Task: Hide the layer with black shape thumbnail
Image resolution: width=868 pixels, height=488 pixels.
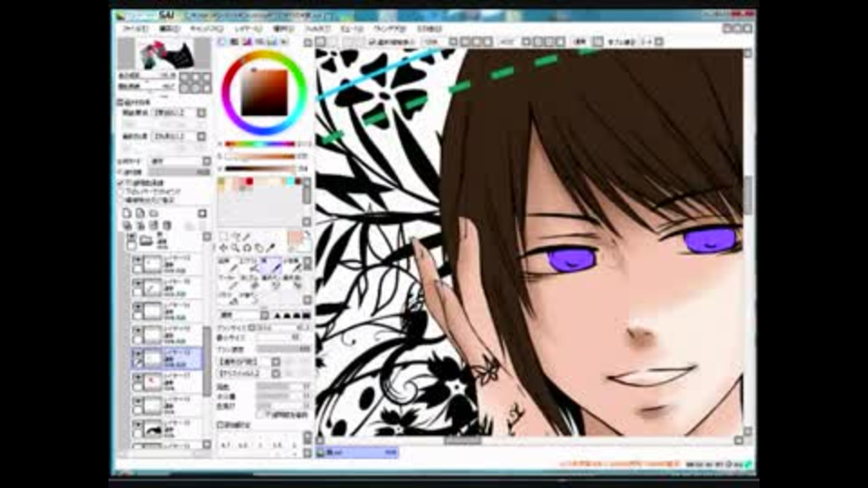Action: 137,425
